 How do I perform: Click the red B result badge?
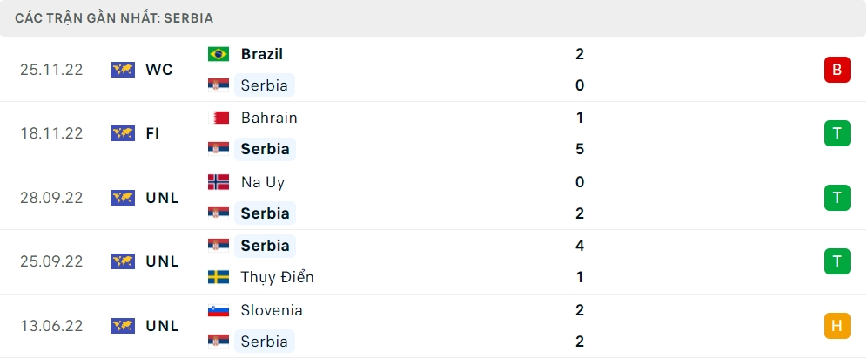point(837,70)
